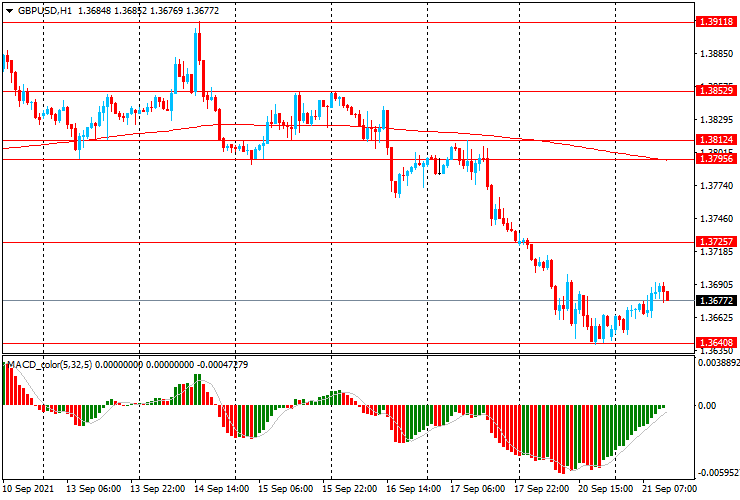The width and height of the screenshot is (740, 500).
Task: Select the 1.39118 red price level tag
Action: [x=716, y=22]
